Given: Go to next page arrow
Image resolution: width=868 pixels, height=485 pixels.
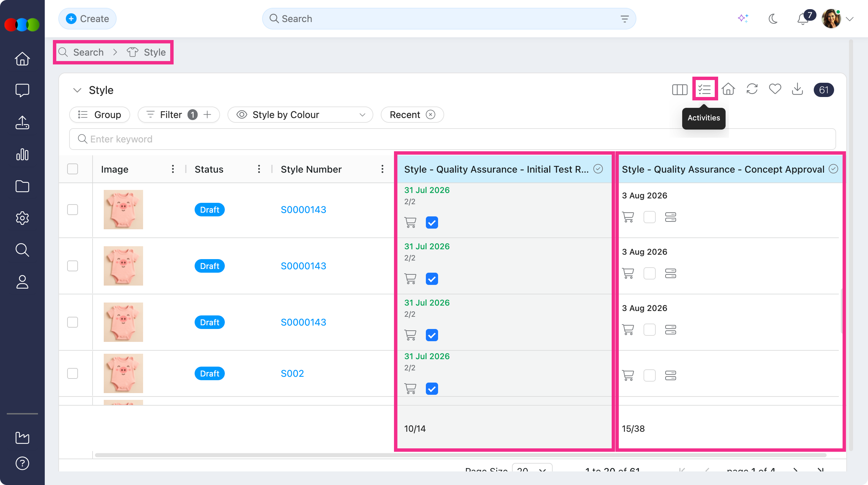Looking at the screenshot, I should 795,469.
